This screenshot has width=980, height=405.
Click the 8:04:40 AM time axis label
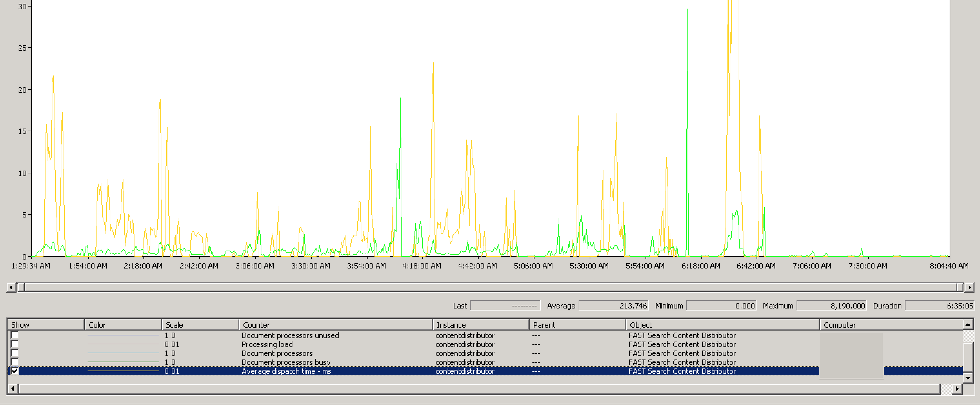[949, 266]
